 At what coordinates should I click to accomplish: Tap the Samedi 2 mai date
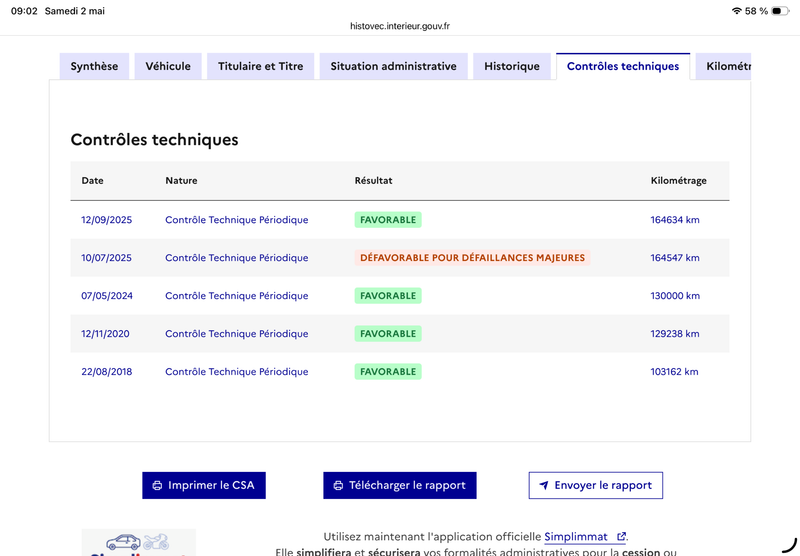[x=74, y=11]
